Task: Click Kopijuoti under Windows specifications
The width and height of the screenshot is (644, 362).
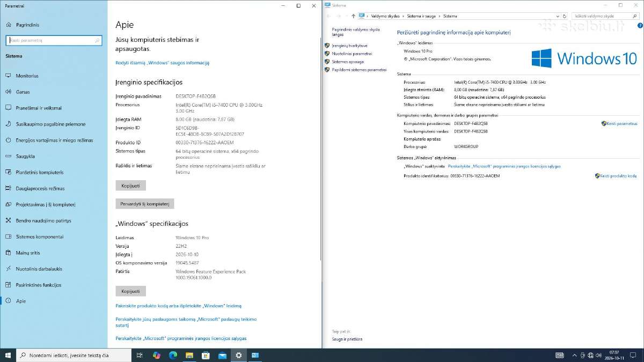Action: (130, 291)
